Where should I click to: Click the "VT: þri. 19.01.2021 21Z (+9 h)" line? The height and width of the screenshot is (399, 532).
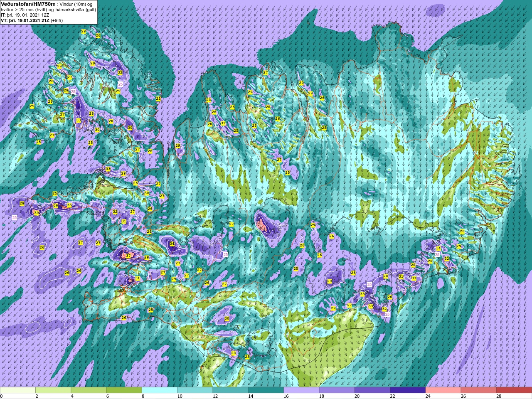(x=32, y=20)
